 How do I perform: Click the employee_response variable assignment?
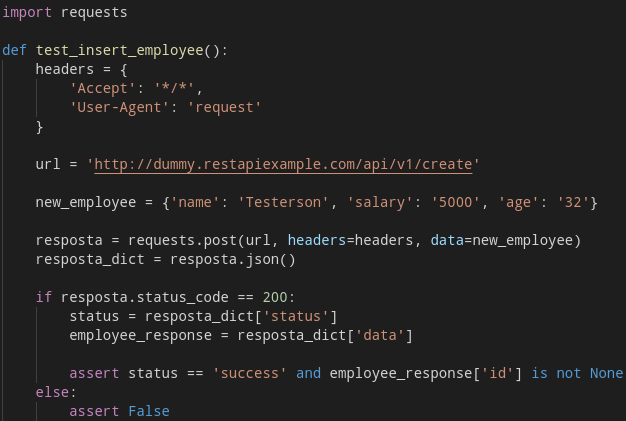coord(141,336)
